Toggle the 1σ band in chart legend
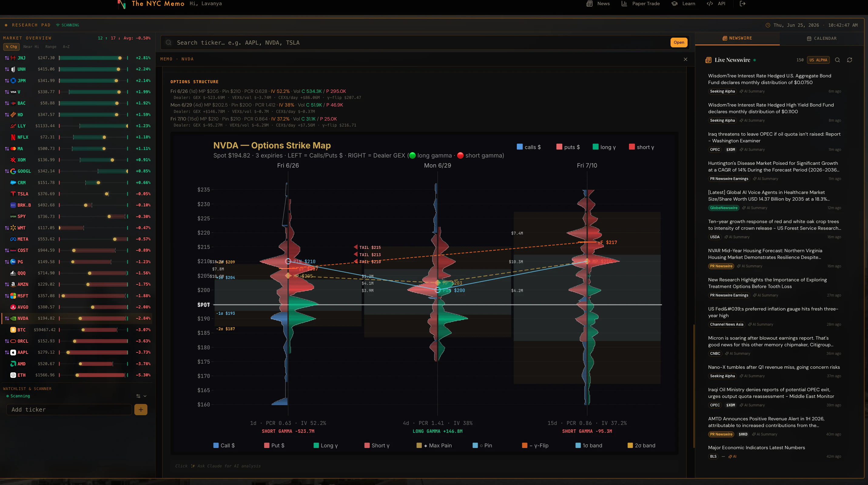This screenshot has height=485, width=868. click(589, 446)
